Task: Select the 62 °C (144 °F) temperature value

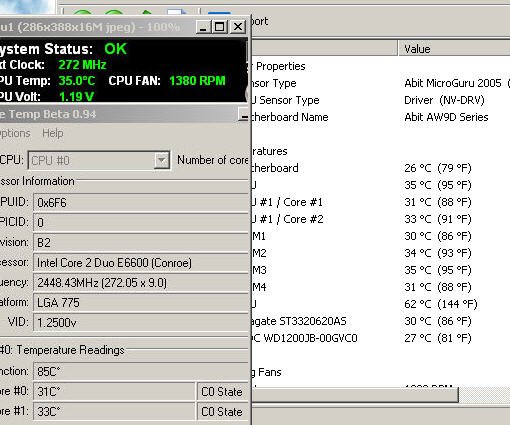Action: coord(441,304)
